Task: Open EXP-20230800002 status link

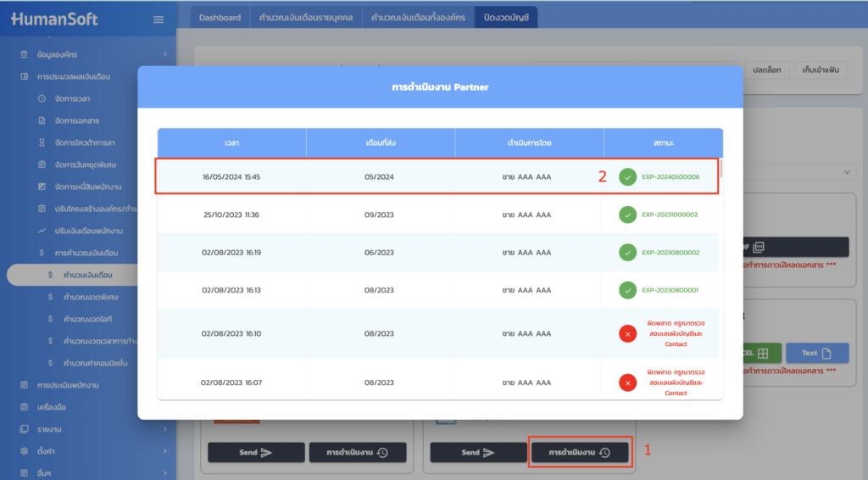Action: (x=670, y=253)
